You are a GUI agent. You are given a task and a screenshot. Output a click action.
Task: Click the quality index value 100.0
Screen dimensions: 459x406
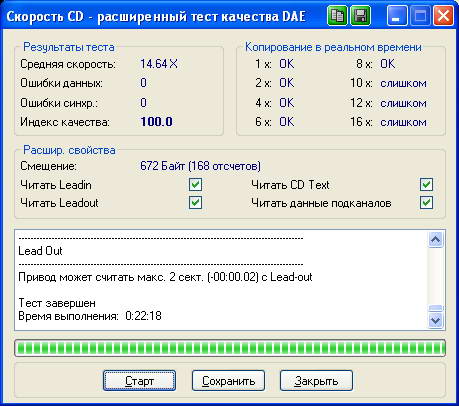pyautogui.click(x=156, y=122)
